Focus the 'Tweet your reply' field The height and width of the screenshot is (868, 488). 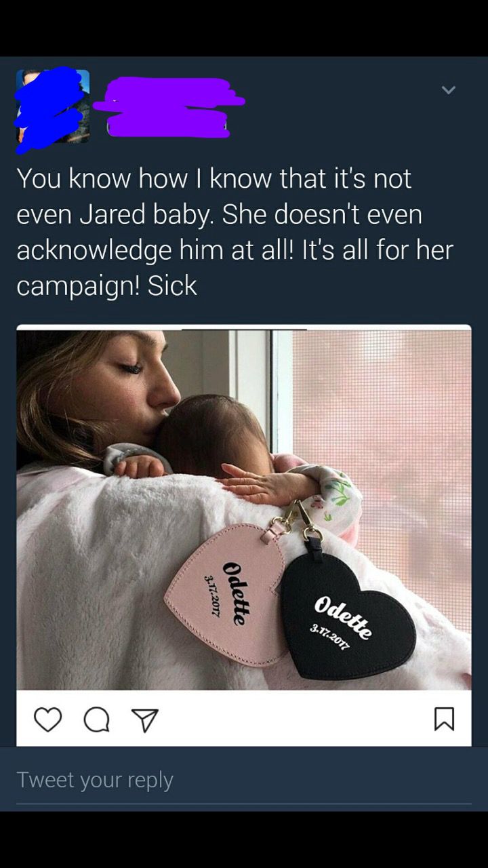point(244,780)
